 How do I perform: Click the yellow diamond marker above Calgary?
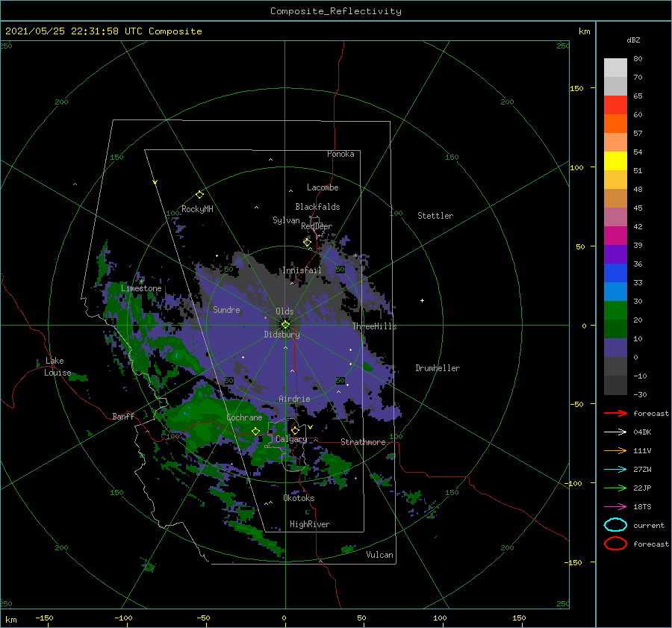coord(295,430)
